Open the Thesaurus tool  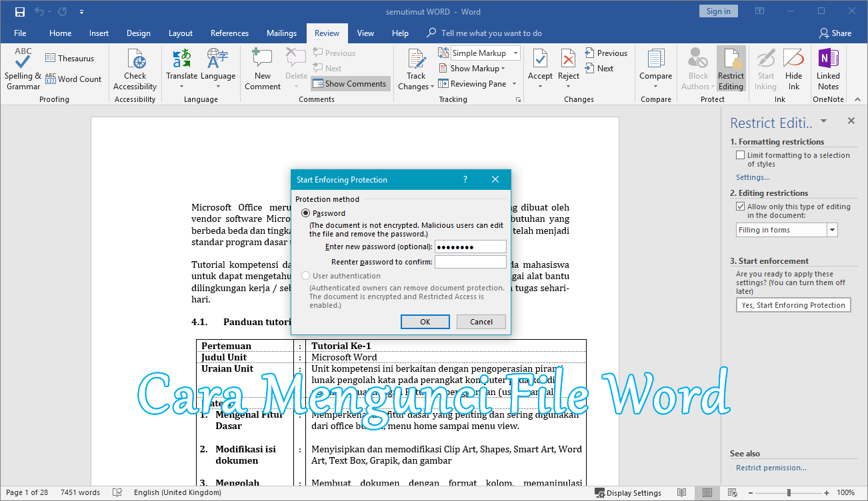[70, 58]
